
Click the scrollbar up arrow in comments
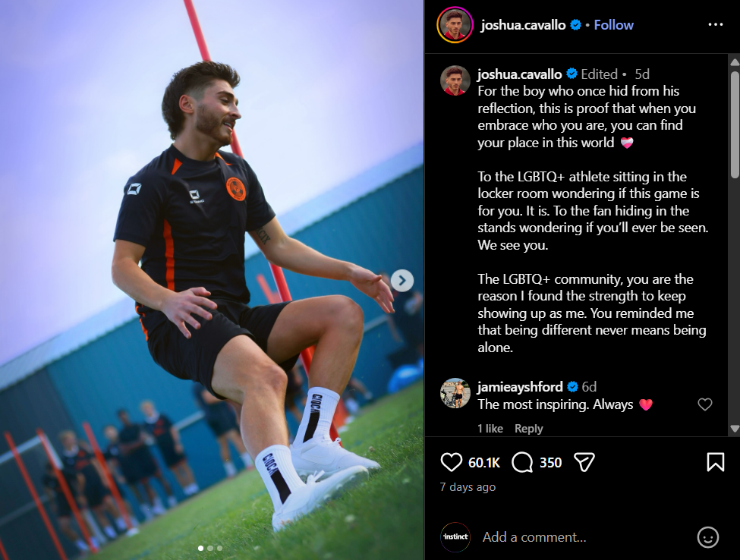[x=735, y=61]
